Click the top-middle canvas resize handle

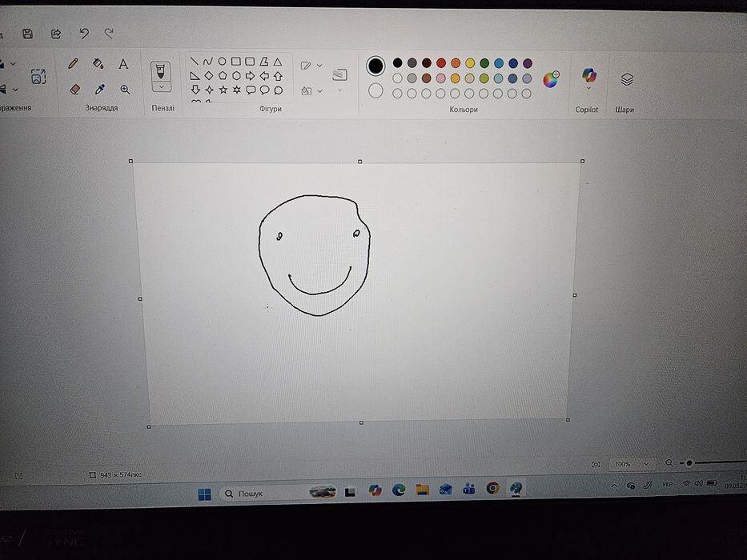pos(359,162)
